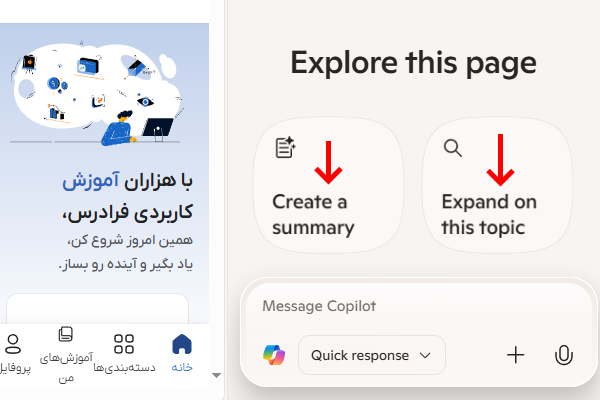Open the Quick response mode dropdown
Image resolution: width=600 pixels, height=400 pixels.
pyautogui.click(x=371, y=355)
